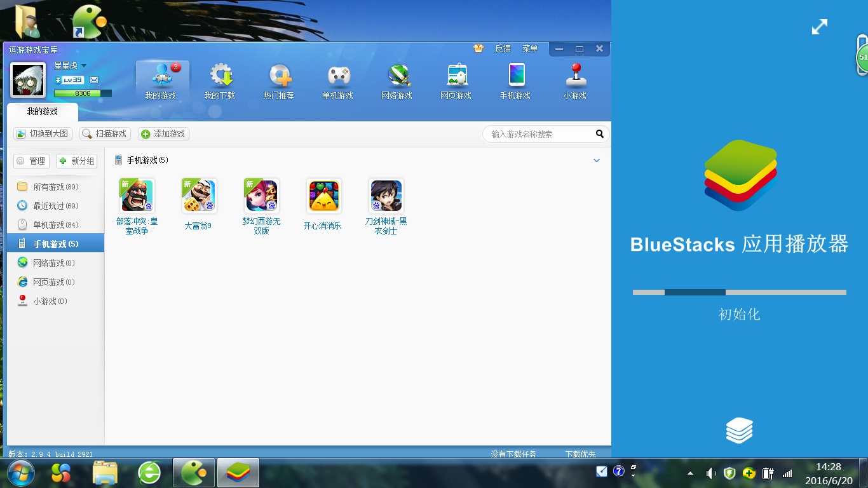The height and width of the screenshot is (488, 868).
Task: Open 网页游戏 top navigation icon
Action: click(x=456, y=81)
